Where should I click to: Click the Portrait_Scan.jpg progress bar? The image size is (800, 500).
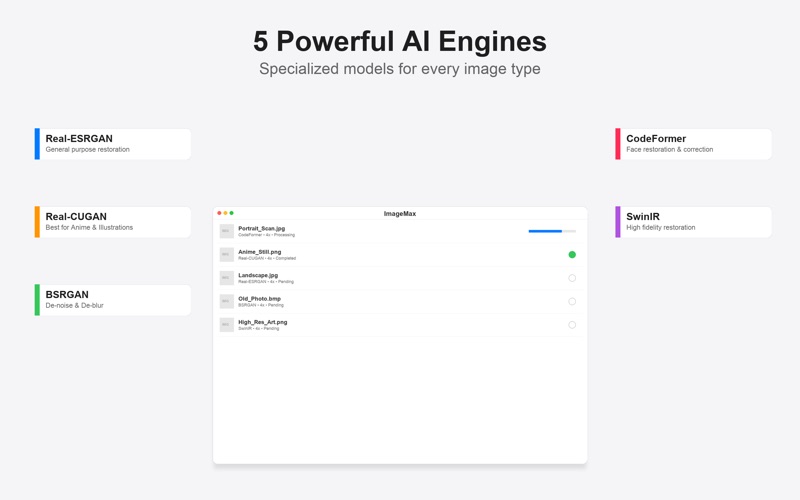[x=552, y=231]
